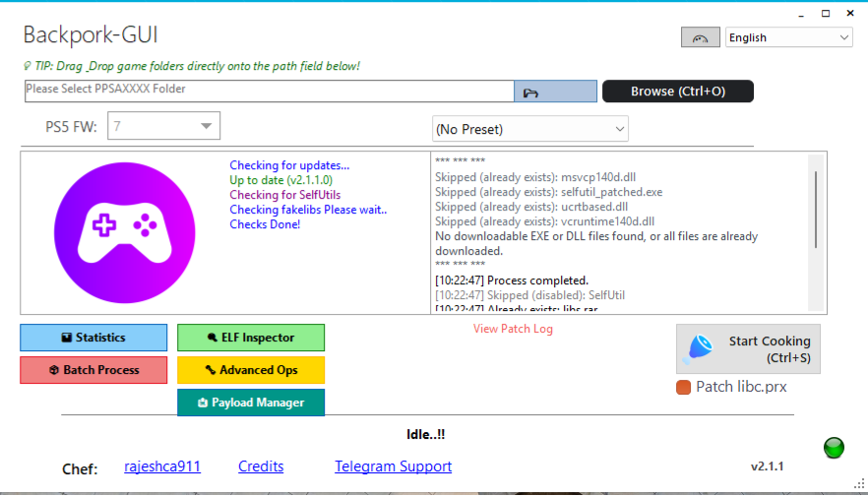Open the PS5 FW version dropdown
Screen dimensions: 868x496
(163, 126)
